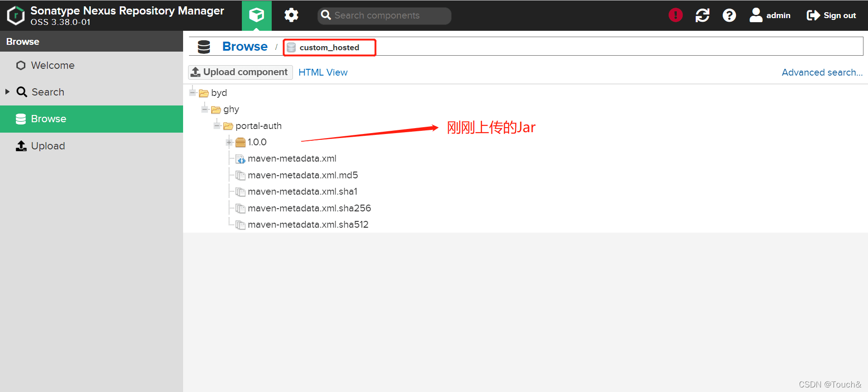868x392 pixels.
Task: Click the maven-metadata.xml.sha256 file icon
Action: pos(241,209)
